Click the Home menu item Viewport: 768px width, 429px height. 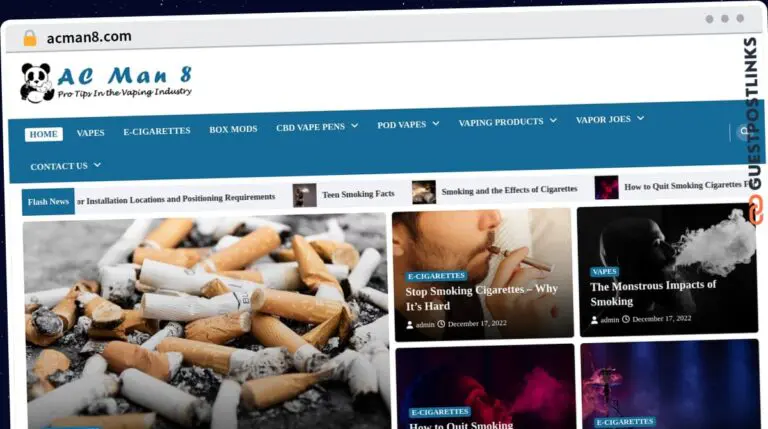44,134
